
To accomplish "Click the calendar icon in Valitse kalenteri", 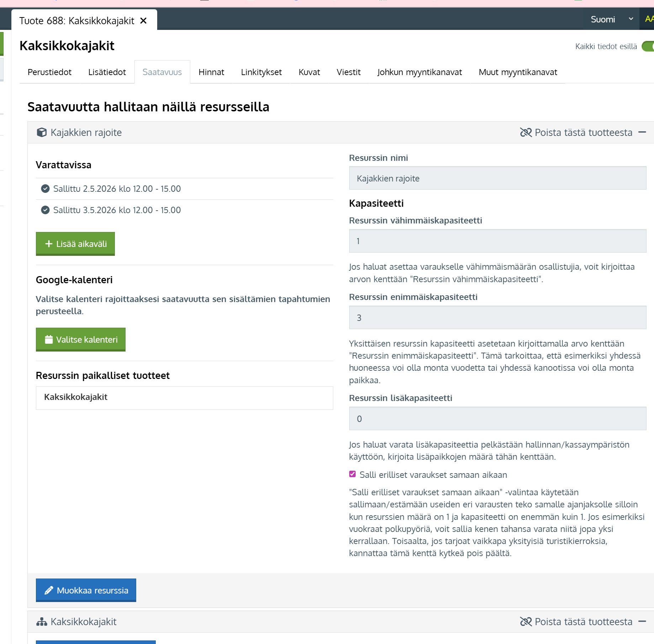I will (49, 339).
